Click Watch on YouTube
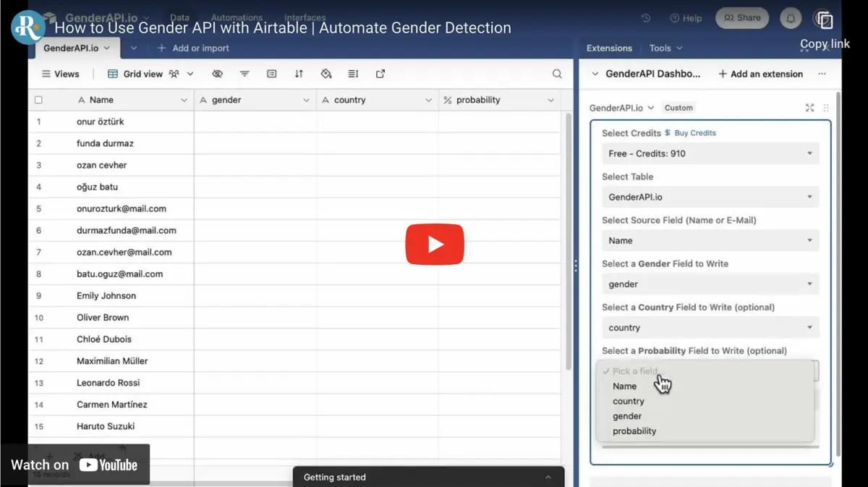This screenshot has width=868, height=487. [75, 465]
